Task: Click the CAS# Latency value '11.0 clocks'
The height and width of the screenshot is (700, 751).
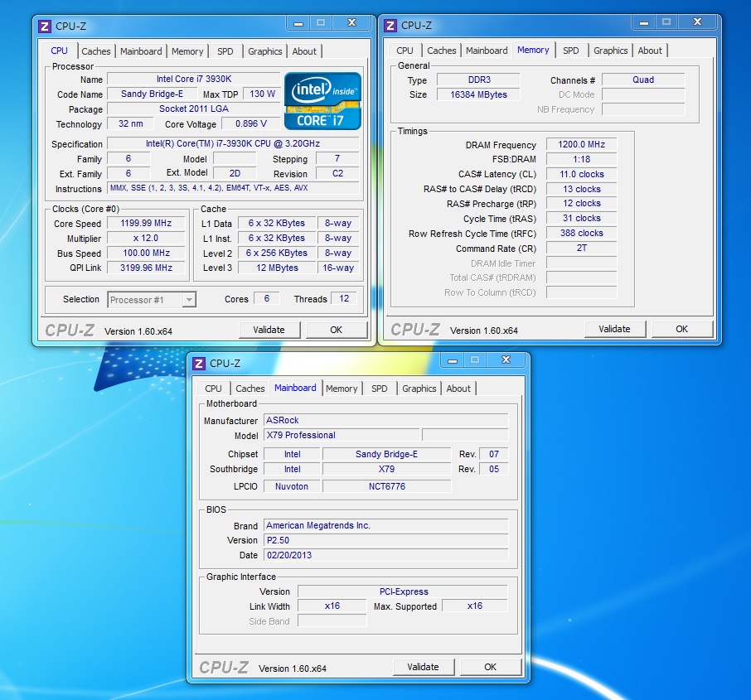Action: [581, 174]
